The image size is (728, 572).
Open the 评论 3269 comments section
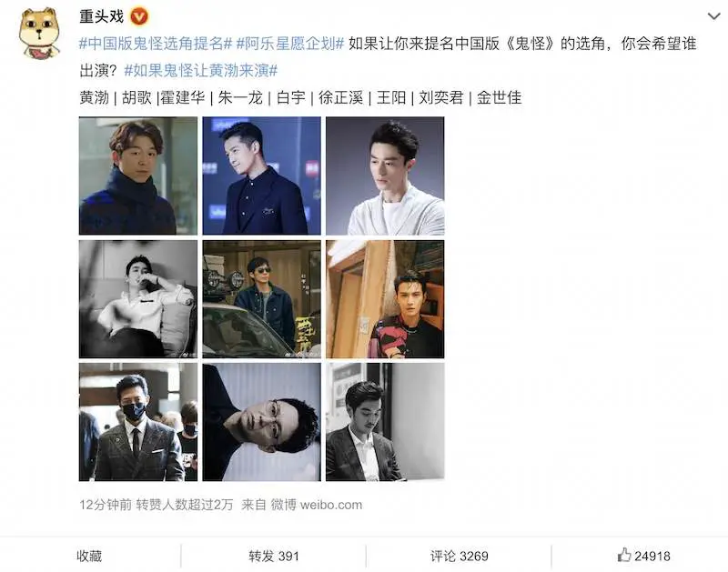[x=459, y=556]
